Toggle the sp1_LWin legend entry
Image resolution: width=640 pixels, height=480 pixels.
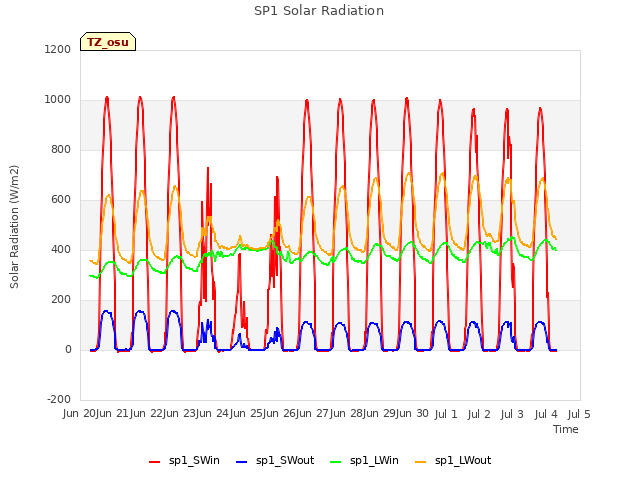click(364, 461)
